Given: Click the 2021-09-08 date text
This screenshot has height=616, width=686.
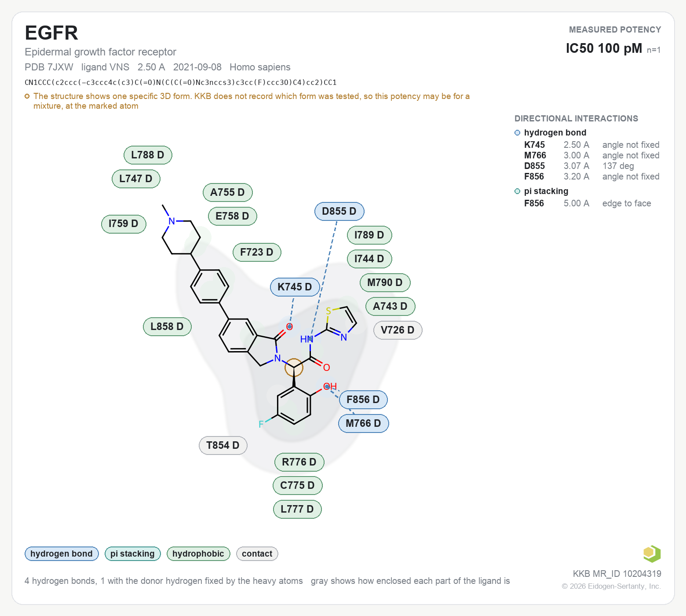Looking at the screenshot, I should tap(197, 67).
